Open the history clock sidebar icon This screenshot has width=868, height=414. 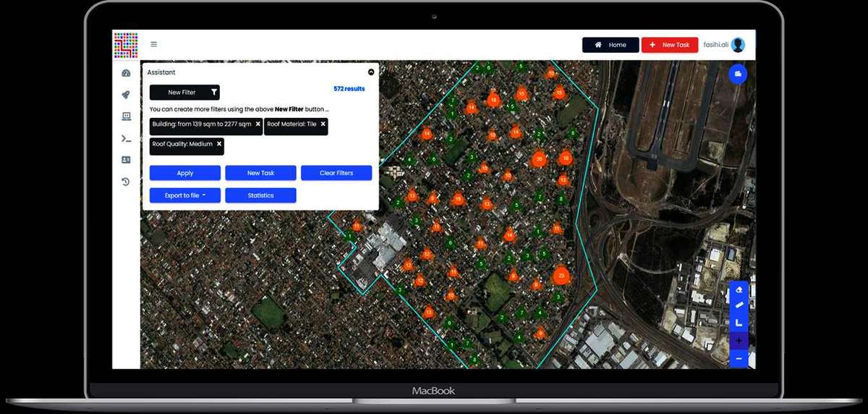coord(126,182)
